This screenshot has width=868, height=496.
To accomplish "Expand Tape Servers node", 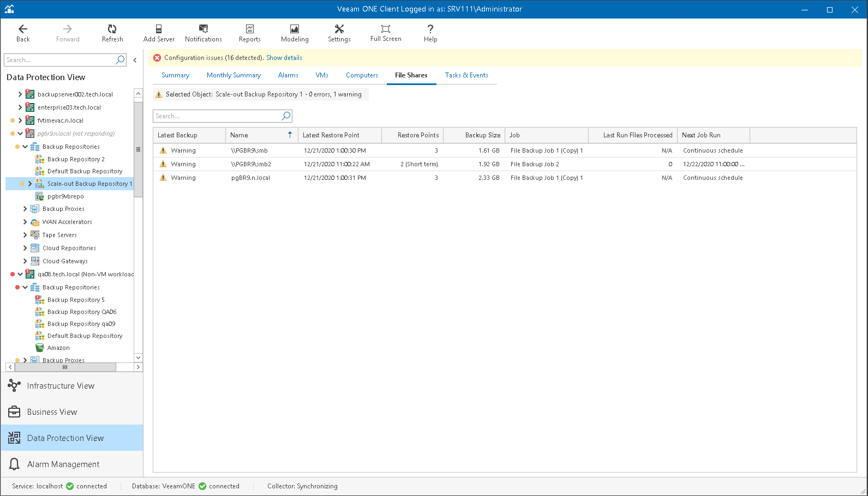I will 25,235.
